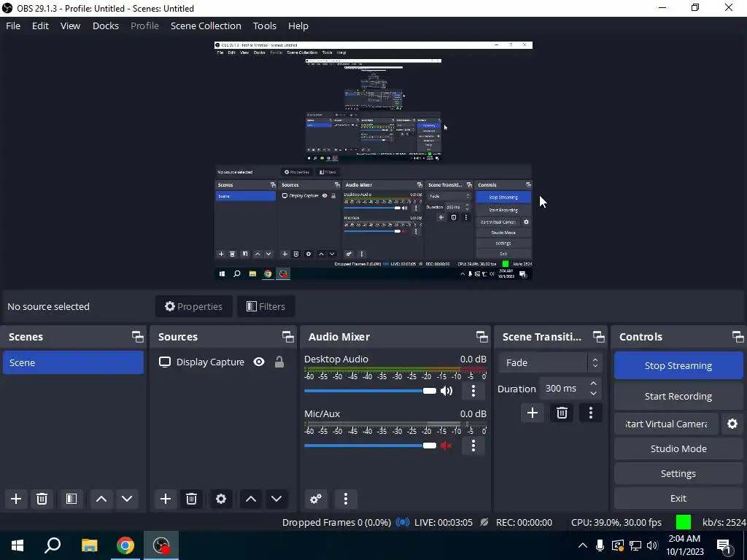
Task: Undock the Sources panel
Action: [x=287, y=337]
